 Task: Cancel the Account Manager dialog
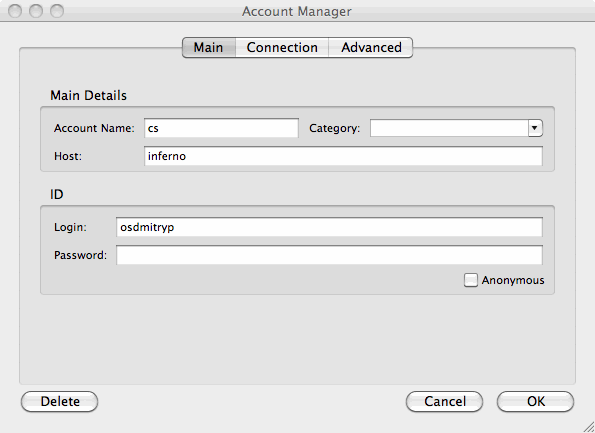click(444, 402)
